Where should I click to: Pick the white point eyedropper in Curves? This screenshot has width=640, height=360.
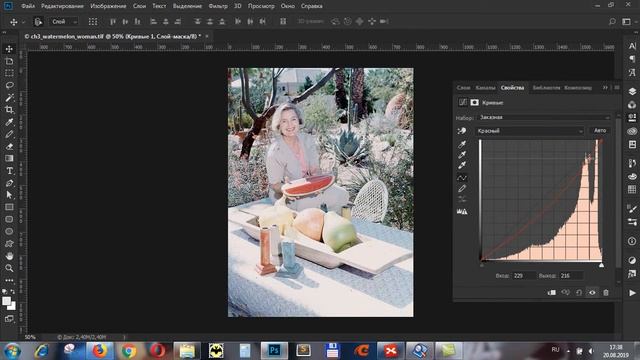point(462,165)
